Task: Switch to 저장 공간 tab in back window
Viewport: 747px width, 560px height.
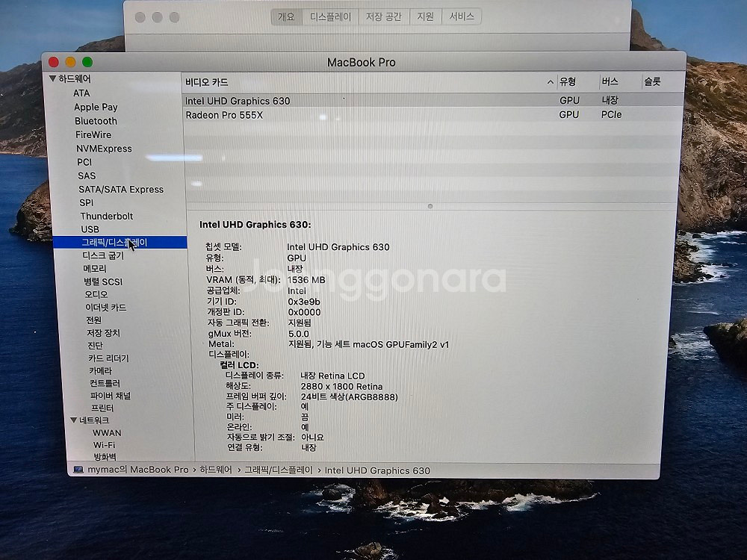Action: coord(384,16)
